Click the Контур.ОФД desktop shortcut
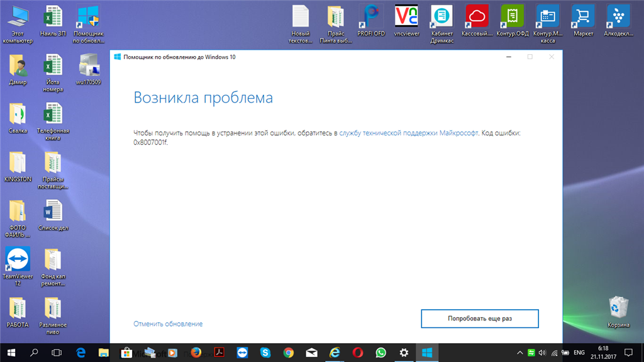Image resolution: width=644 pixels, height=362 pixels. (x=512, y=21)
